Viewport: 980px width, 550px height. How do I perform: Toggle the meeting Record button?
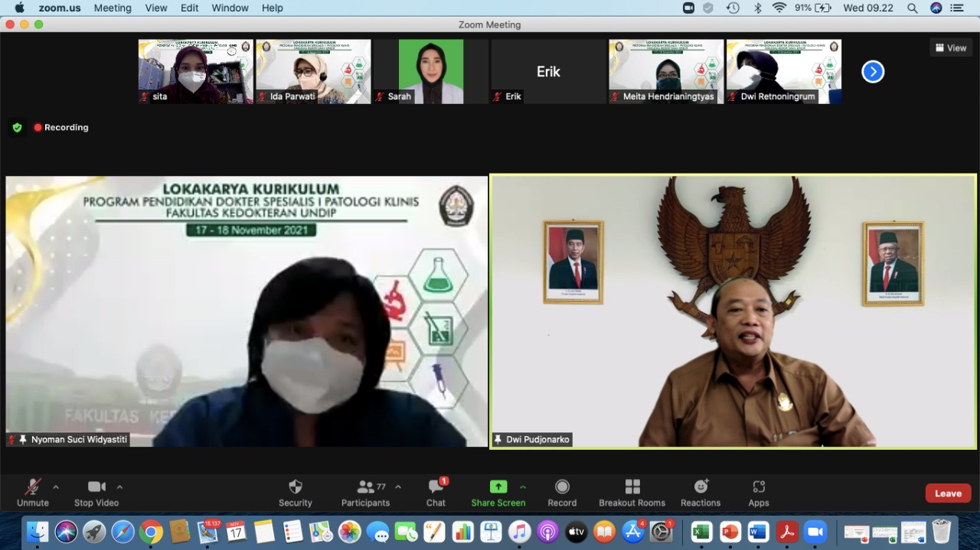pos(562,493)
